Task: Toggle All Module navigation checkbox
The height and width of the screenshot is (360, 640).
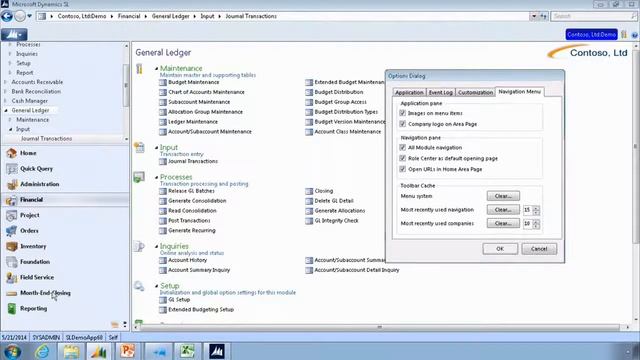Action: (x=403, y=147)
